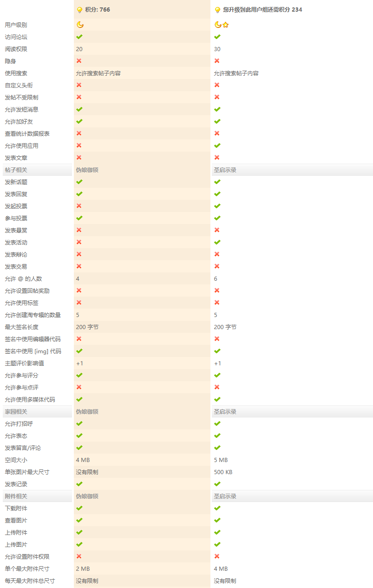Click 签名中使用编辑器代码 red cross in 伪娘枷锁 column
The image size is (373, 588).
click(79, 339)
